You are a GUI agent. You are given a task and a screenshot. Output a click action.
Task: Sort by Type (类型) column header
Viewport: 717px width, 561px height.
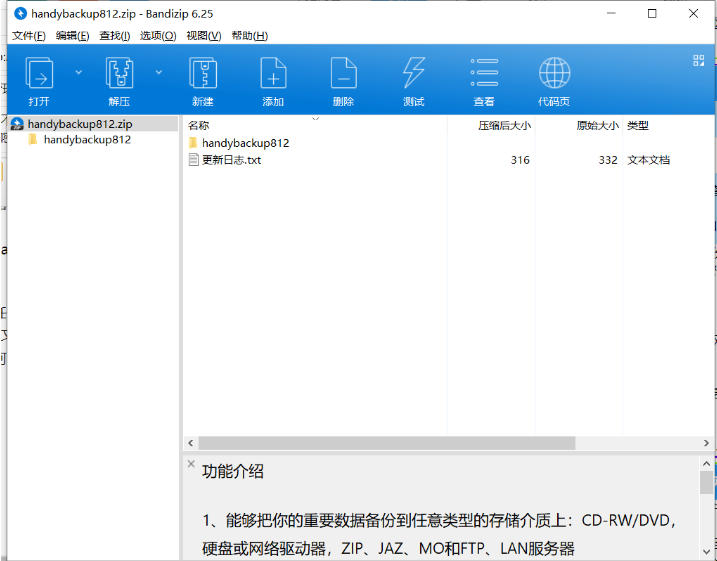tap(638, 125)
